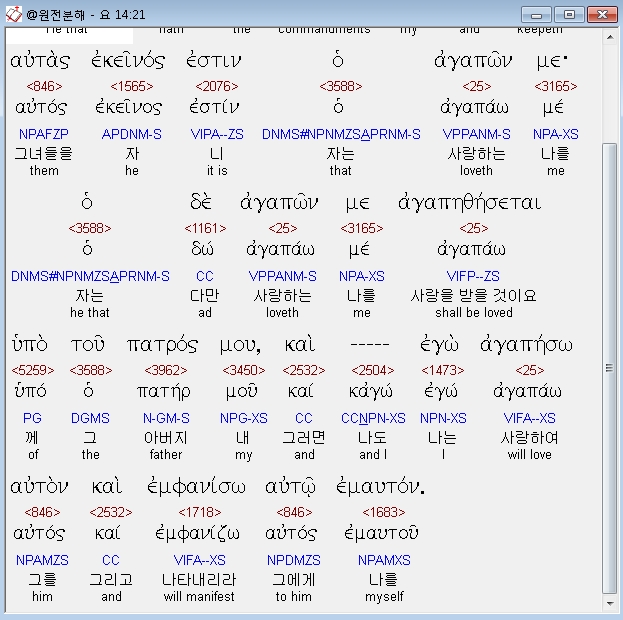Click morphology code VIFP--ZS
This screenshot has width=623, height=620.
point(473,276)
